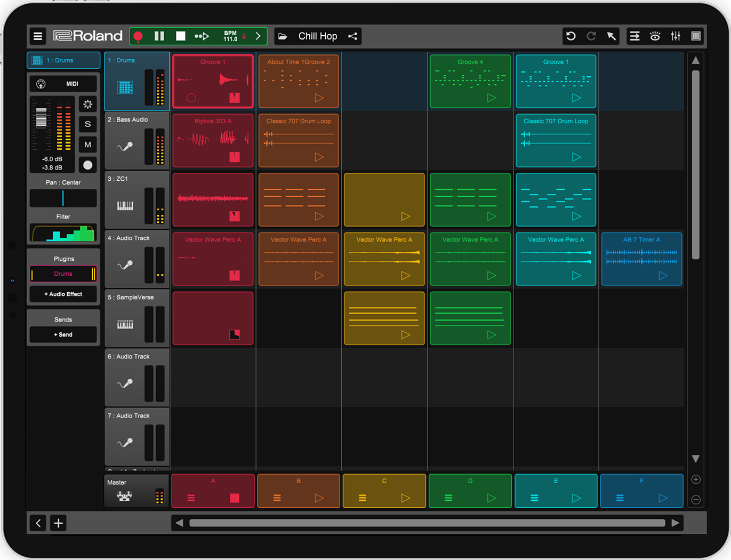Click the Pan Center slider
The width and height of the screenshot is (731, 560).
pos(63,198)
